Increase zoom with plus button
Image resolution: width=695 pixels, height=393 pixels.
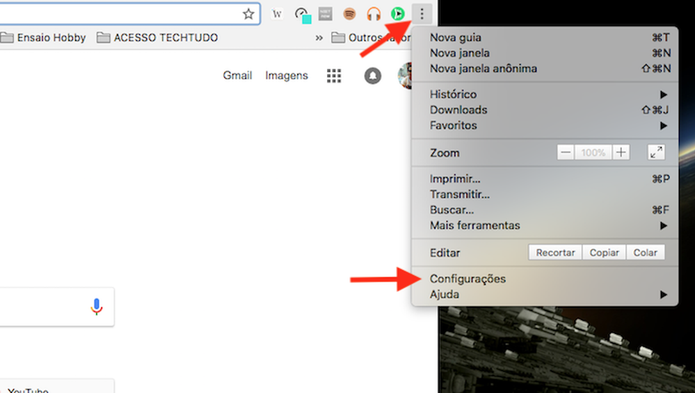621,152
